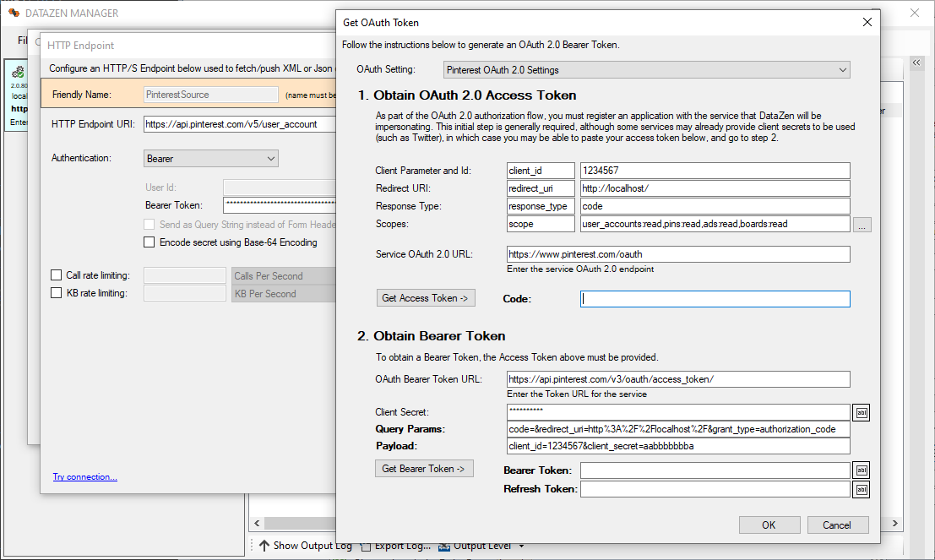Click the Show Output Log arrow icon
The width and height of the screenshot is (935, 560).
[264, 545]
